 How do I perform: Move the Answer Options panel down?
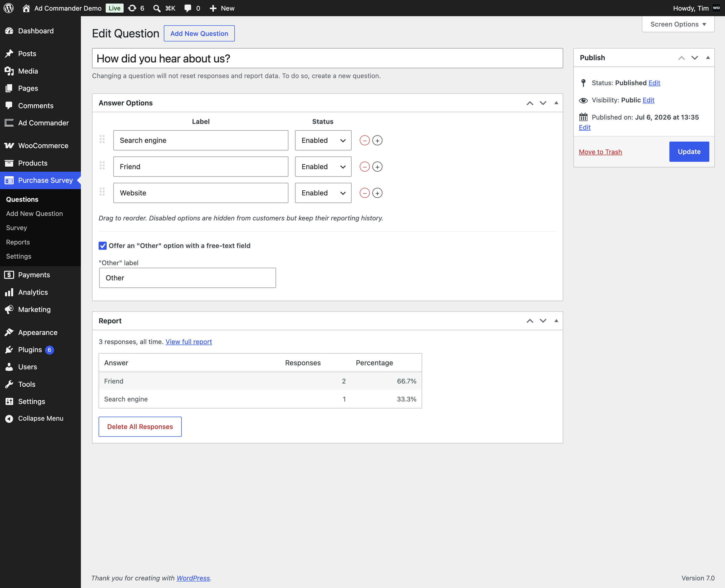coord(543,103)
